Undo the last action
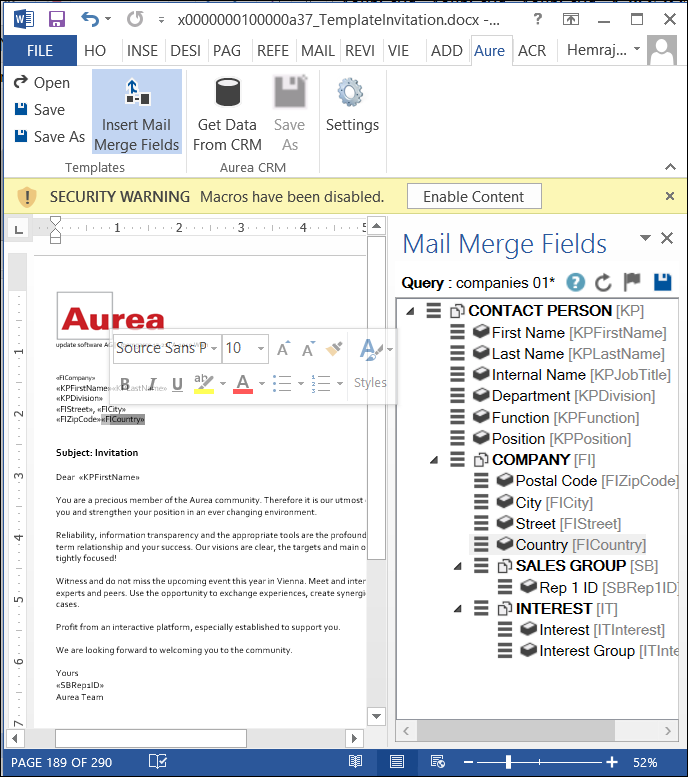 90,19
